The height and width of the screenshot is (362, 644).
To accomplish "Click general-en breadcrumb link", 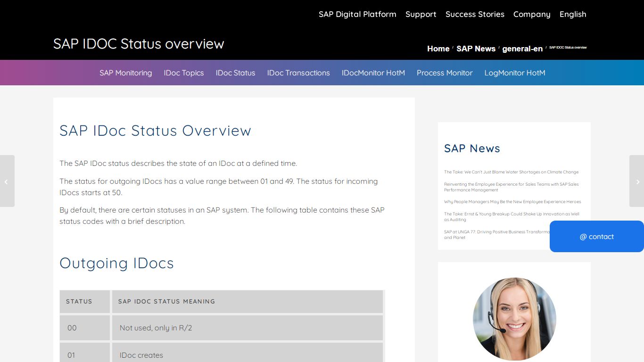I will (522, 49).
